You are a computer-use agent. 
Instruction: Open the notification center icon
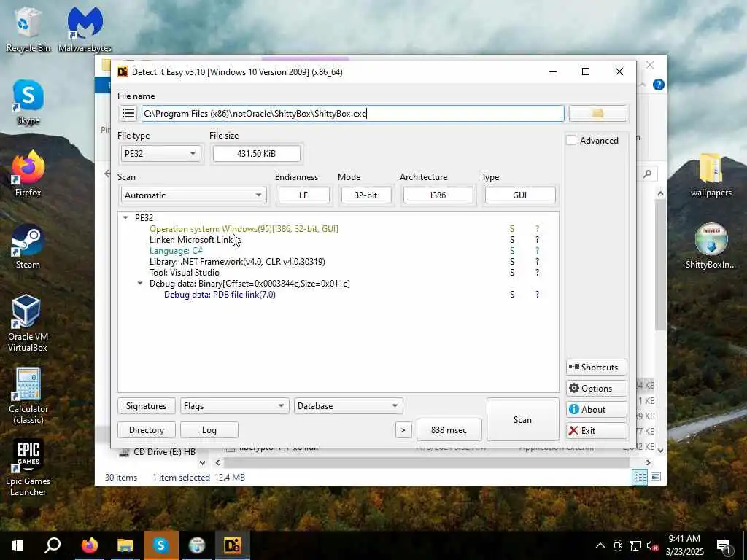(724, 545)
